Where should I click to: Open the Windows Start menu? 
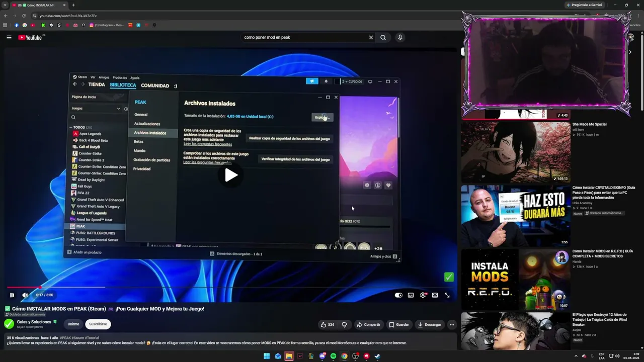(x=267, y=356)
